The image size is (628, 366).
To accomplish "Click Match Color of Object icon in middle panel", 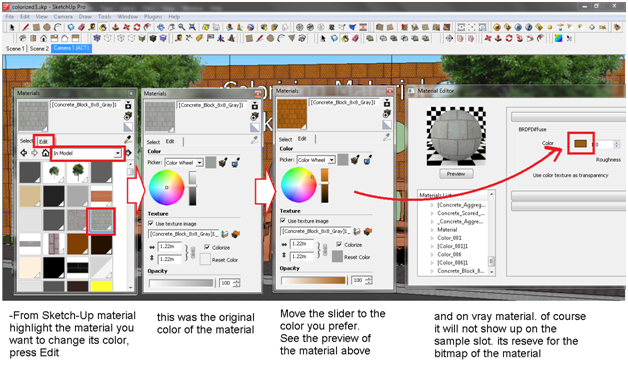I will coord(223,163).
